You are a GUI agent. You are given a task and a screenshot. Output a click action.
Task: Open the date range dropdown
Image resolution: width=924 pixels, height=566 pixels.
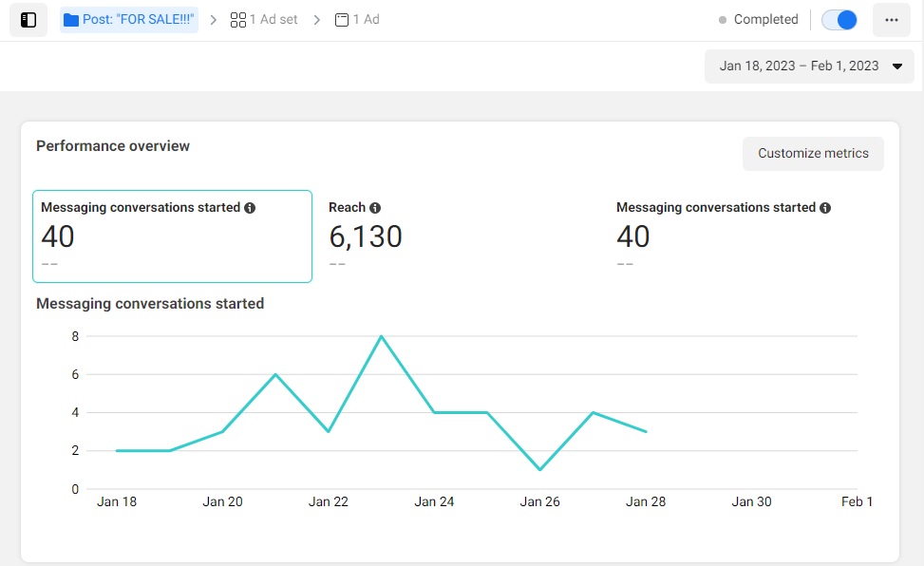tap(809, 66)
